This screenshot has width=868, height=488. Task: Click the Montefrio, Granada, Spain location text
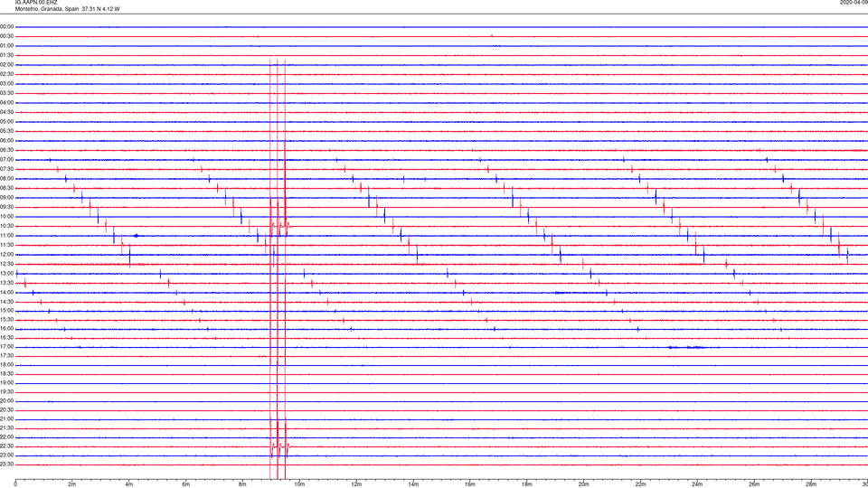(47, 9)
